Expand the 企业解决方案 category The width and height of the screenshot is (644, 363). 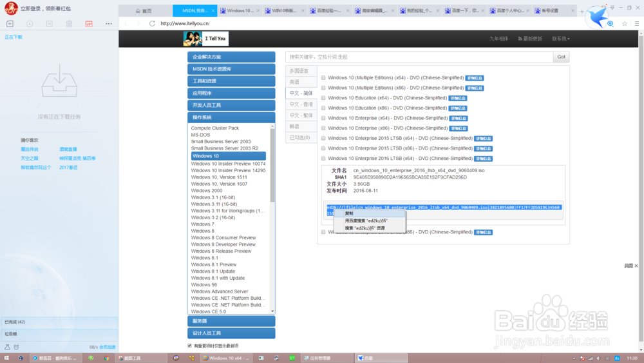231,57
